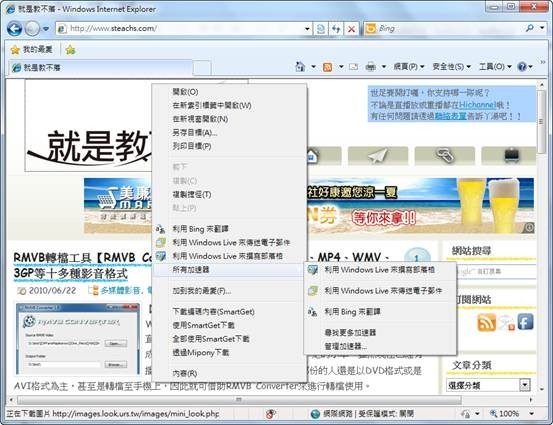
Task: Click the Forward navigation arrow
Action: [32, 29]
